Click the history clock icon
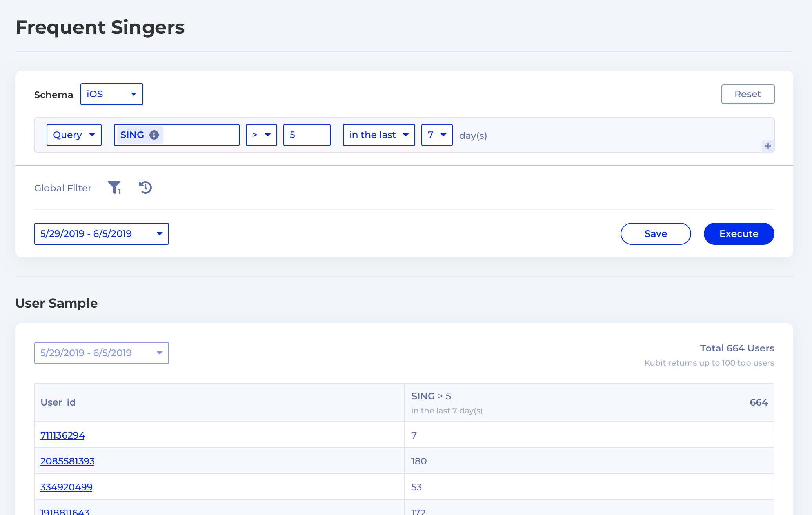The width and height of the screenshot is (812, 515). [145, 187]
